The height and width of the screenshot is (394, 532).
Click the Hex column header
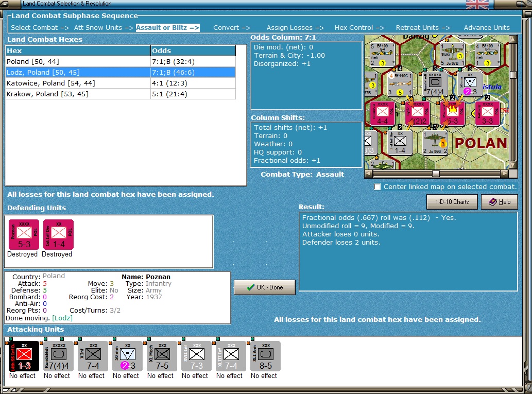pyautogui.click(x=78, y=51)
